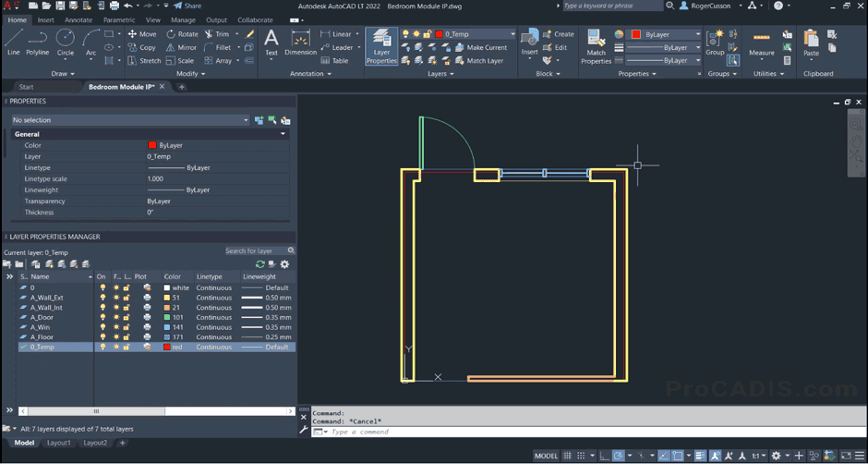Collapse the General properties section
The height and width of the screenshot is (464, 868).
tap(283, 134)
